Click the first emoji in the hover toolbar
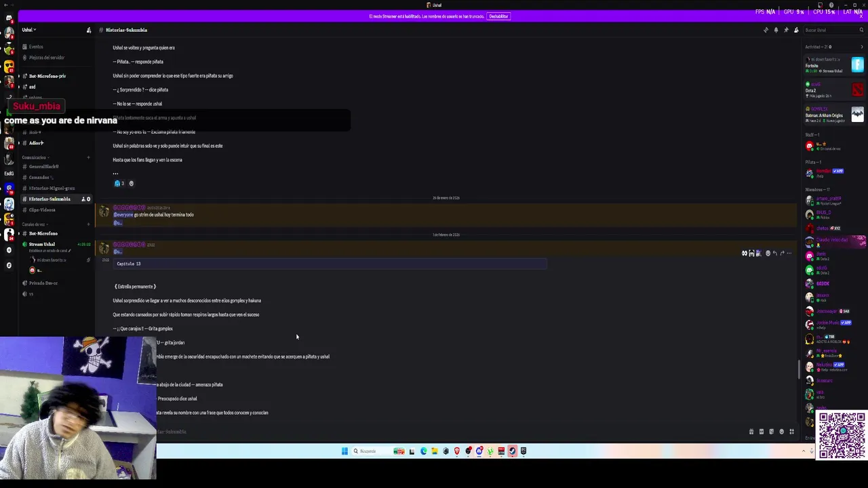 coord(745,253)
